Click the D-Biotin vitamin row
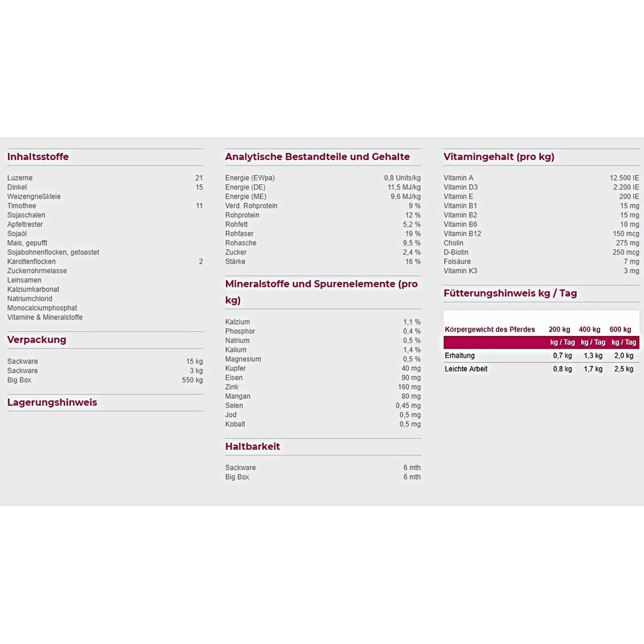This screenshot has height=644, width=644. point(541,252)
